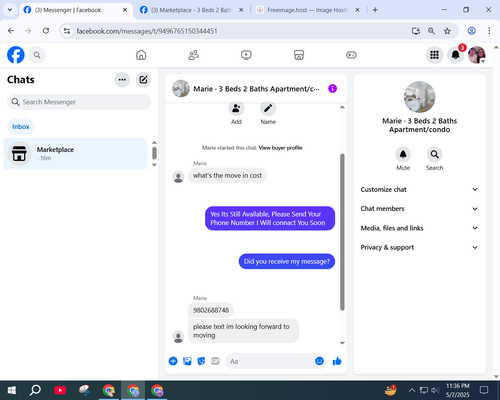Open the Friends icon in top navigation
Screen dimensions: 500x400
tap(194, 55)
